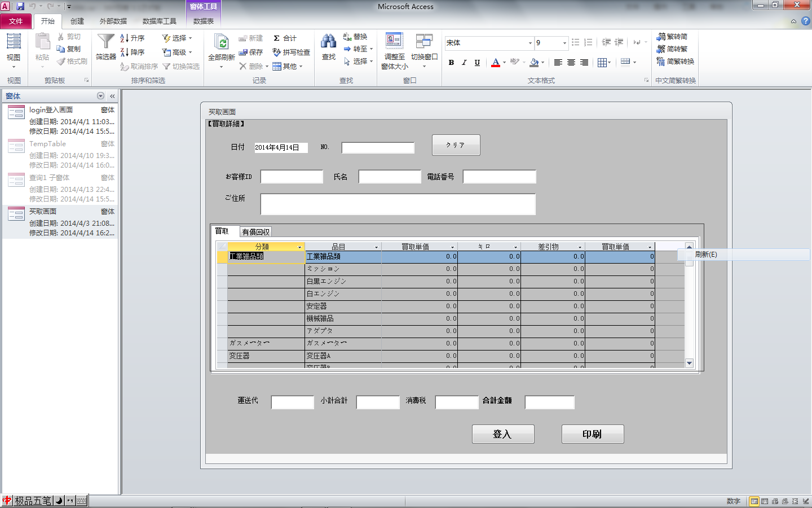Open Access help question mark icon

805,21
